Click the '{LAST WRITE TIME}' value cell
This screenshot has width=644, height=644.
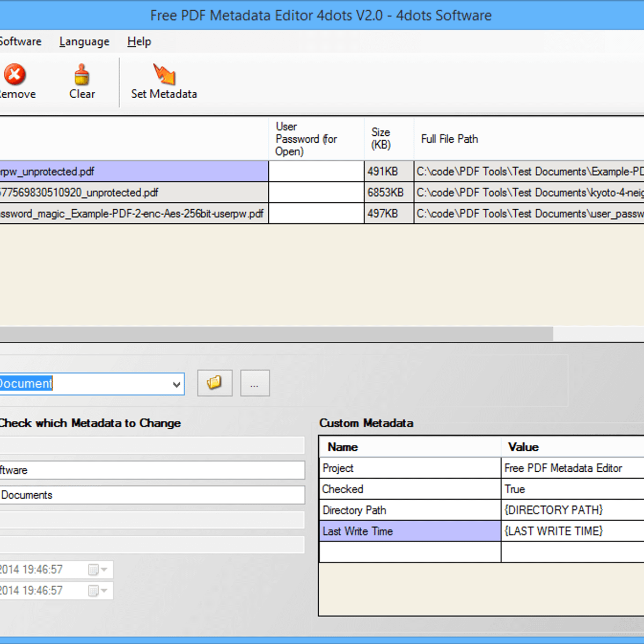pos(573,531)
